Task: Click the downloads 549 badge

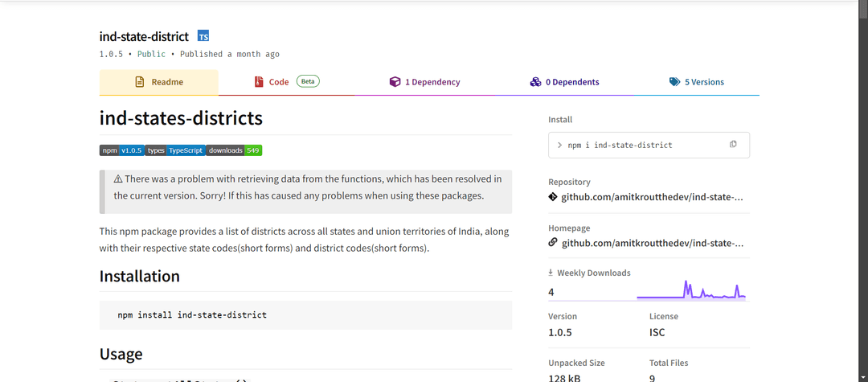Action: pyautogui.click(x=234, y=150)
